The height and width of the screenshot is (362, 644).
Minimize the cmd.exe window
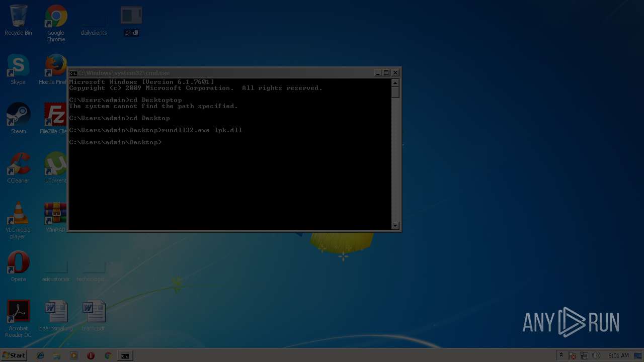[378, 73]
